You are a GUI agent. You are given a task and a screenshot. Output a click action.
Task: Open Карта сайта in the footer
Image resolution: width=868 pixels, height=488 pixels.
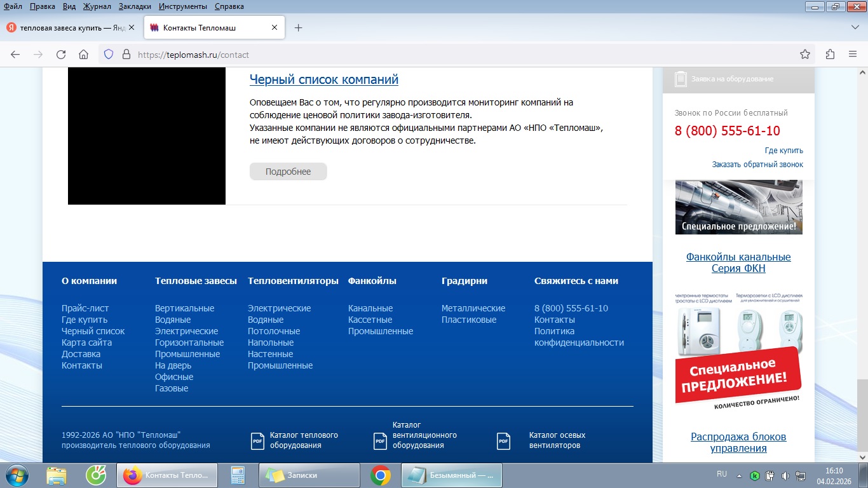click(x=86, y=342)
